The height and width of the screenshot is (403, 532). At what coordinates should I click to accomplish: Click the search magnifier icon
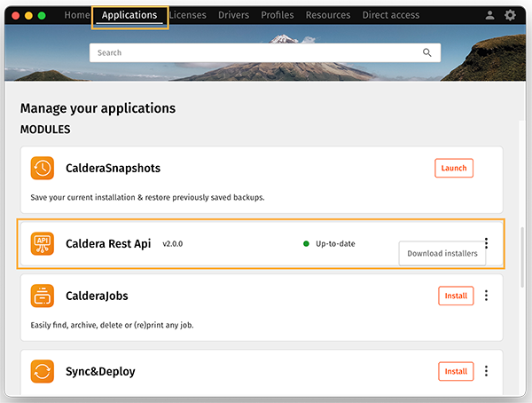pos(426,52)
